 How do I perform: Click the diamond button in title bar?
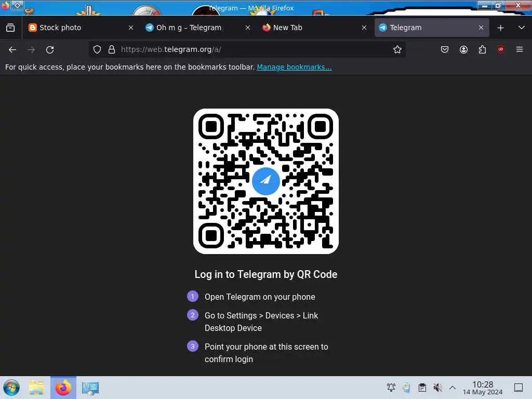[17, 5]
